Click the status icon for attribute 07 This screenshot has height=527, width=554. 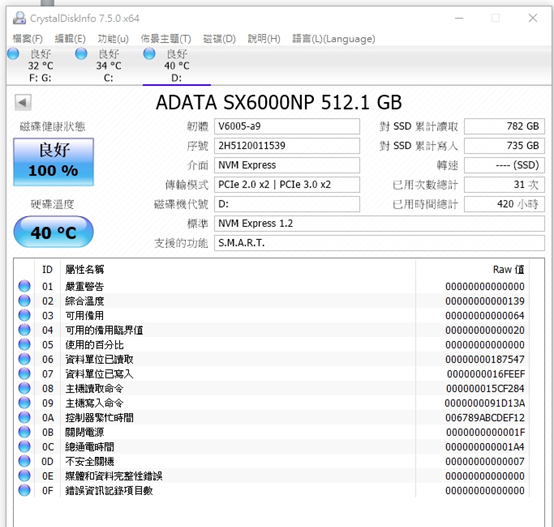point(24,373)
